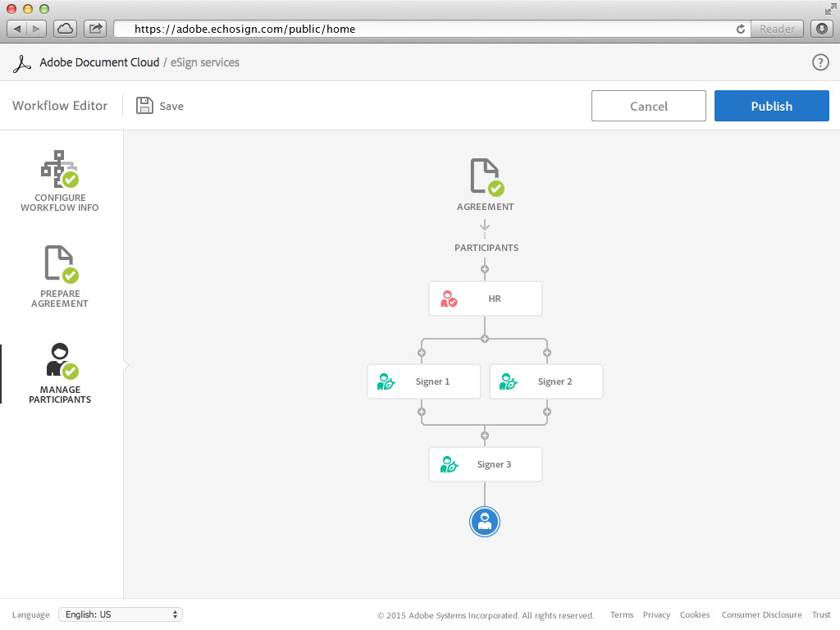Screen dimensions: 840x630
Task: Add a participant above the HR node
Action: (485, 269)
